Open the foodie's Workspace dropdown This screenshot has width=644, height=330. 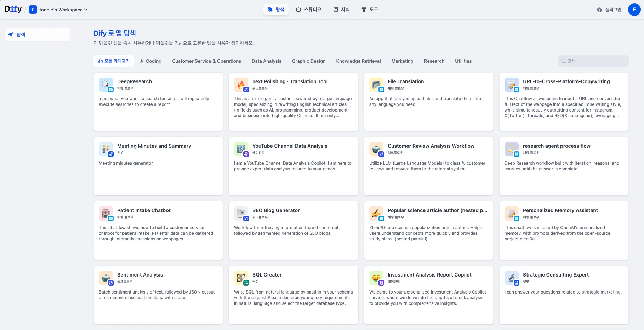coord(63,10)
